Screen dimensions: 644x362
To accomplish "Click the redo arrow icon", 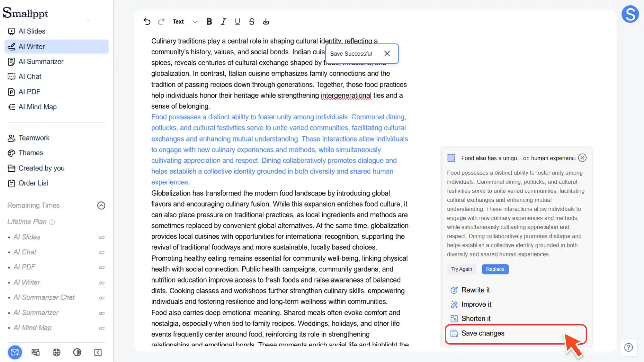I will pos(161,22).
